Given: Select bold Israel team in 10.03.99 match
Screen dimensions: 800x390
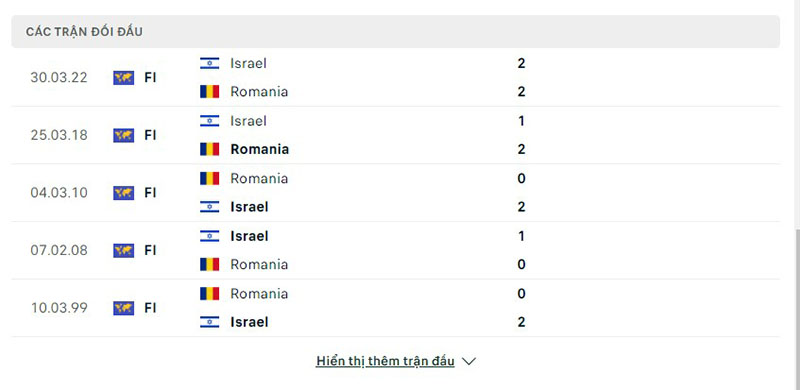Looking at the screenshot, I should [x=249, y=322].
